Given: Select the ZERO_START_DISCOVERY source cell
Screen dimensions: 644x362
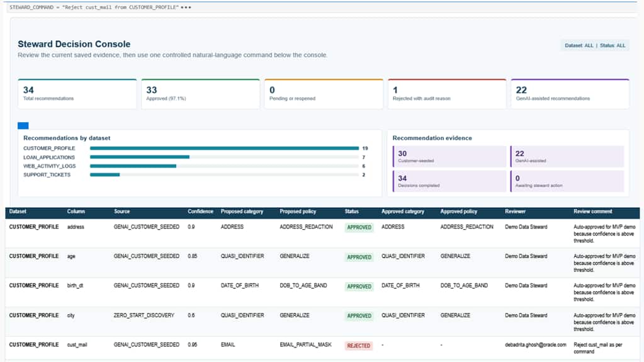Looking at the screenshot, I should click(x=144, y=315).
